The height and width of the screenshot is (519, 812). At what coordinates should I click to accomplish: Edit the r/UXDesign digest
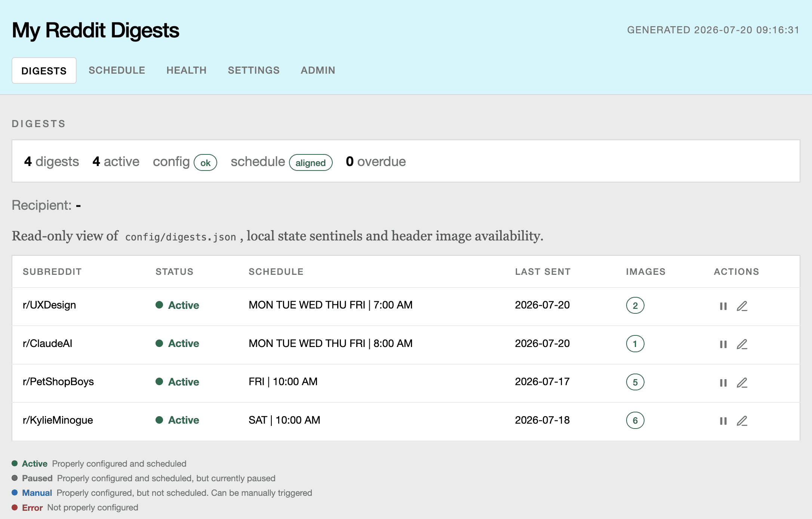coord(742,306)
